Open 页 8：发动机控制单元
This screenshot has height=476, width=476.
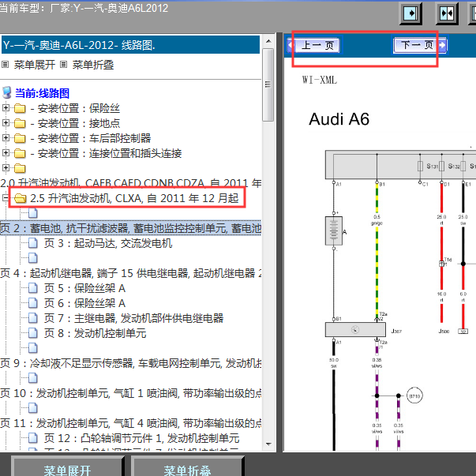[95, 333]
